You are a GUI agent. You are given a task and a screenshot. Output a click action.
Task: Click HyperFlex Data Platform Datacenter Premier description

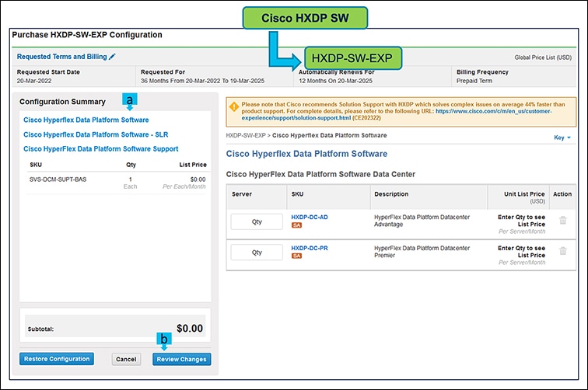pyautogui.click(x=422, y=252)
